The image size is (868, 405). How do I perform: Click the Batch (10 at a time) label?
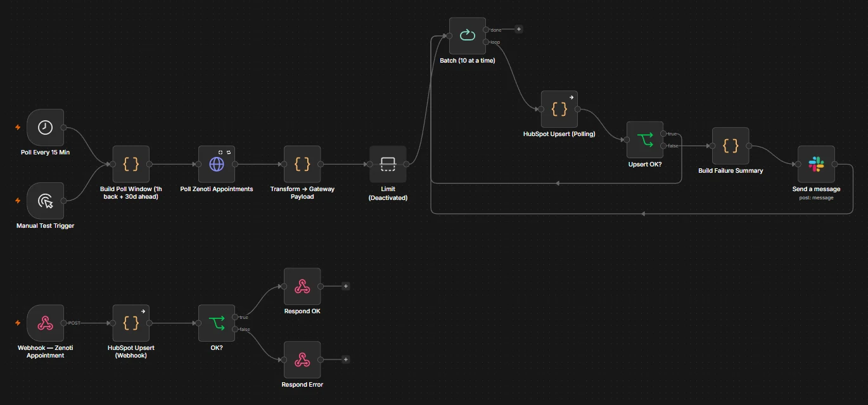468,61
